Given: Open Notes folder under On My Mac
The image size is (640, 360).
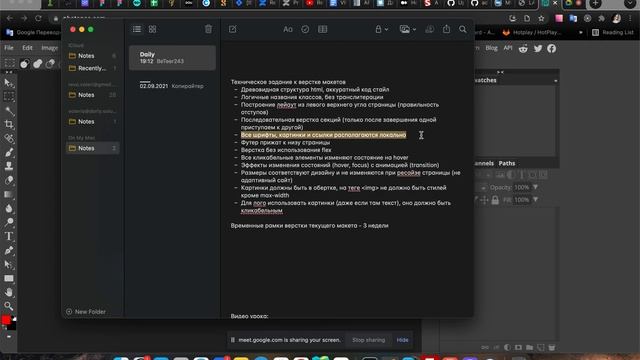Looking at the screenshot, I should point(93,148).
